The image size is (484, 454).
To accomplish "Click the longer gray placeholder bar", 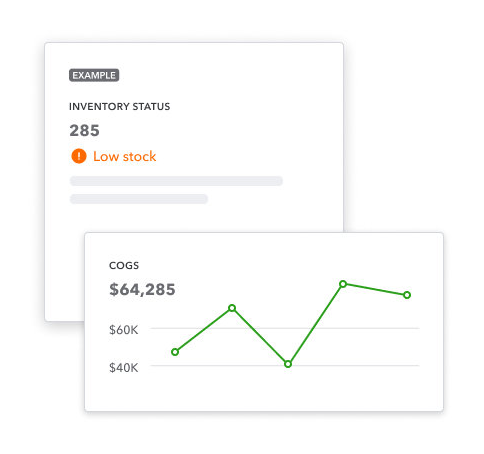I will (176, 181).
